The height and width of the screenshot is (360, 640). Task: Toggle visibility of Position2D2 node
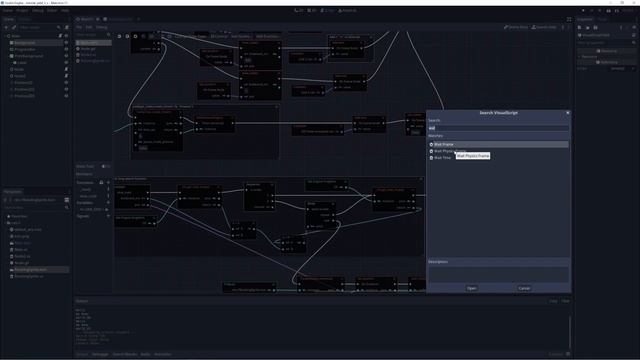[x=67, y=89]
